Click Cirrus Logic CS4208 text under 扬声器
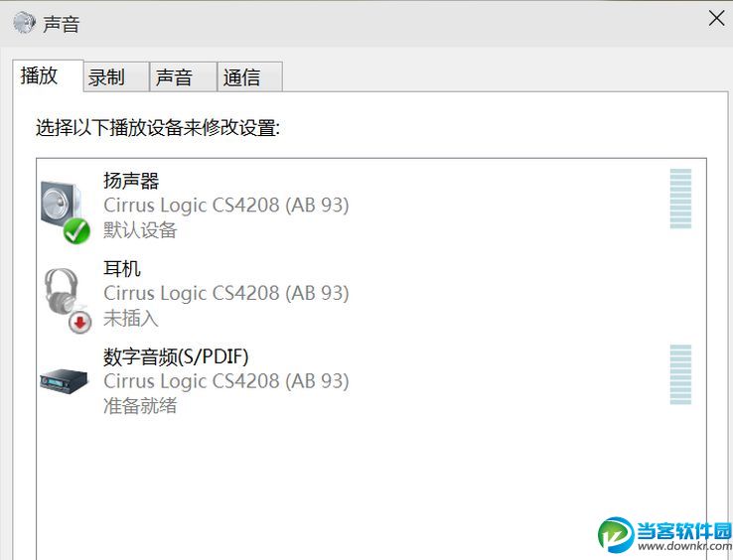The height and width of the screenshot is (560, 733). 226,206
